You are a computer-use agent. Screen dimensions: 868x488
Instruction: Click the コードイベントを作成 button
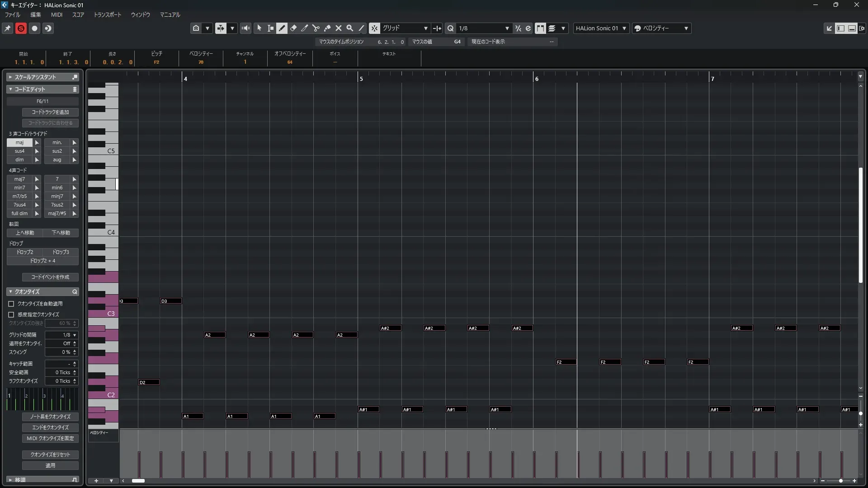[50, 277]
